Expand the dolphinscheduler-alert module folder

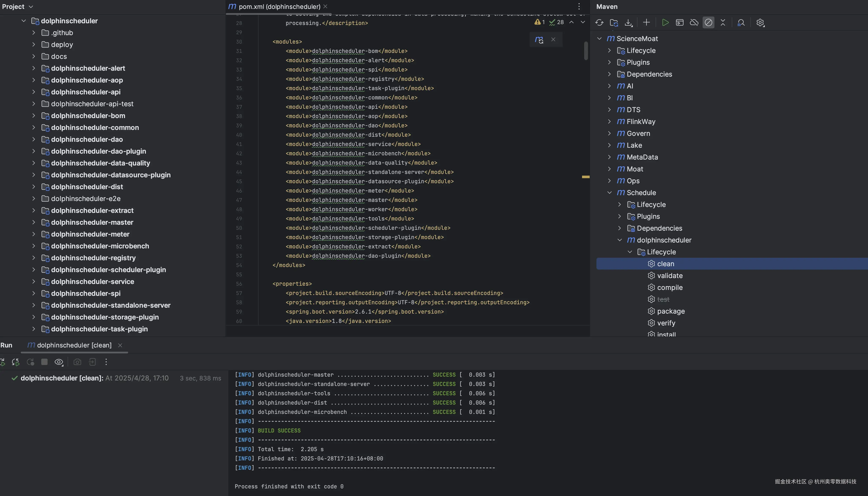click(x=33, y=68)
